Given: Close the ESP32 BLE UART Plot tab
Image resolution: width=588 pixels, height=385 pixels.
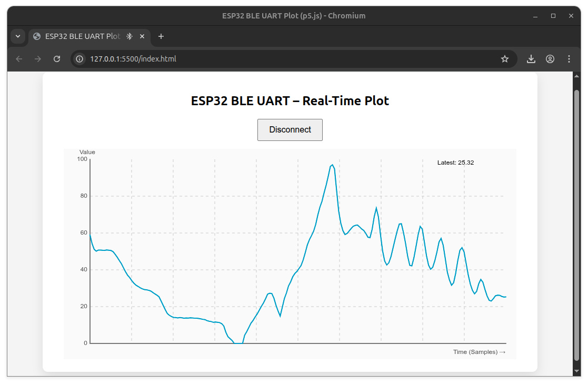Looking at the screenshot, I should (x=142, y=36).
